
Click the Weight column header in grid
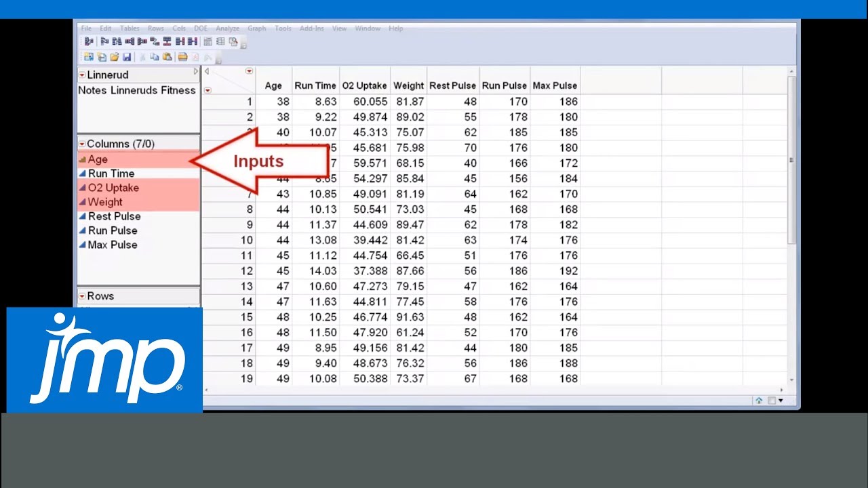coord(408,85)
